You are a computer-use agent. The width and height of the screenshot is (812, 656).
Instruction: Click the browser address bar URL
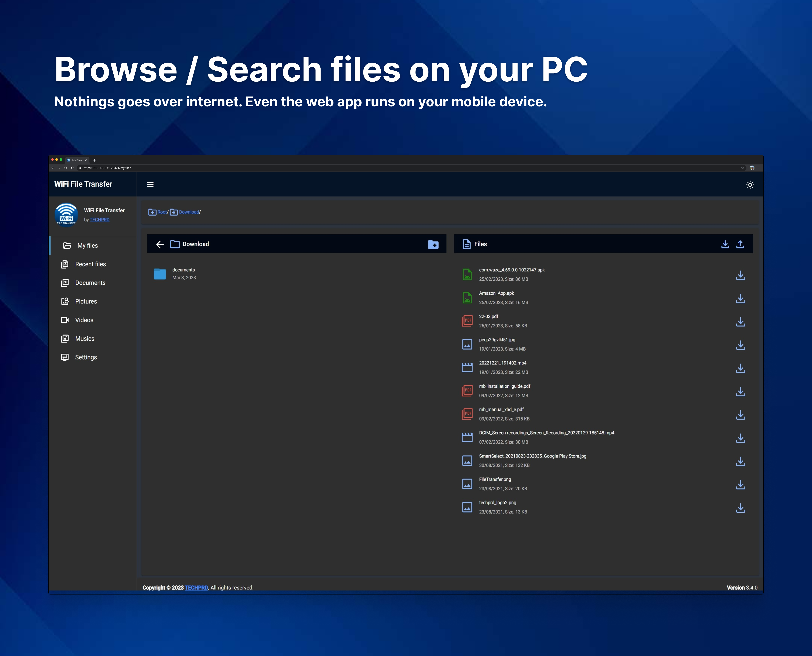(107, 168)
